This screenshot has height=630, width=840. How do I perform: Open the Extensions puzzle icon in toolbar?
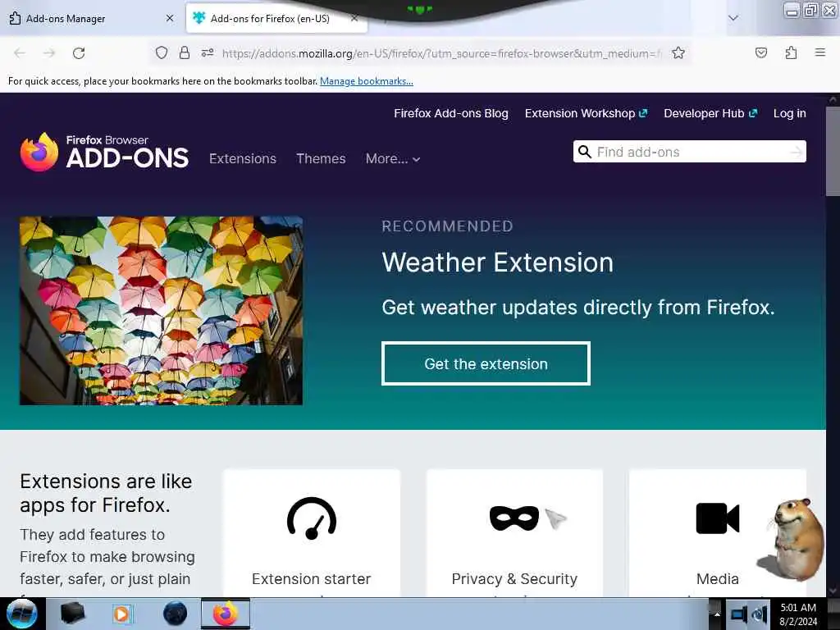tap(791, 52)
